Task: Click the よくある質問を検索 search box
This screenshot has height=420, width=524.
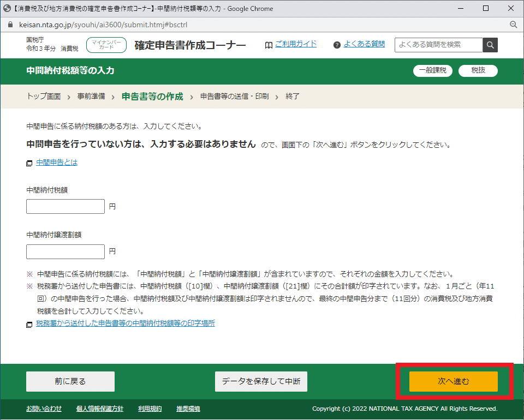Action: pyautogui.click(x=438, y=45)
